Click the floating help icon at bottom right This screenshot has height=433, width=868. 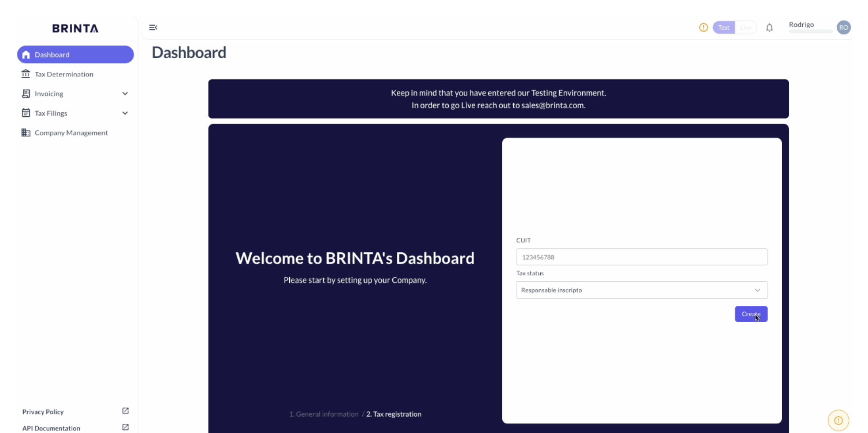(x=838, y=420)
